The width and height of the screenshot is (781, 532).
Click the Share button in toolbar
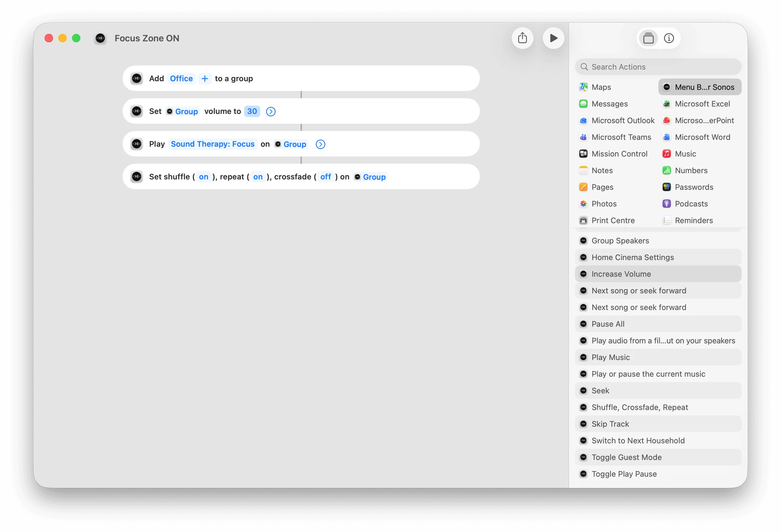522,38
